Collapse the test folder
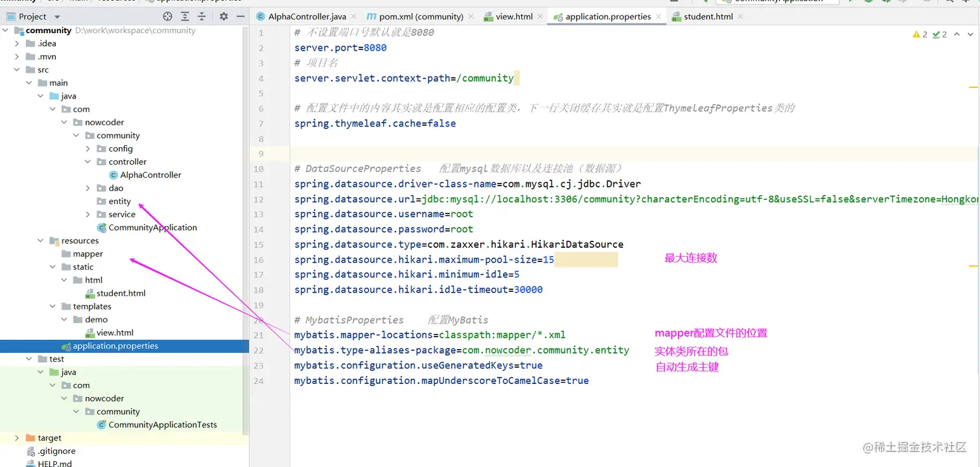This screenshot has height=467, width=980. [x=29, y=359]
